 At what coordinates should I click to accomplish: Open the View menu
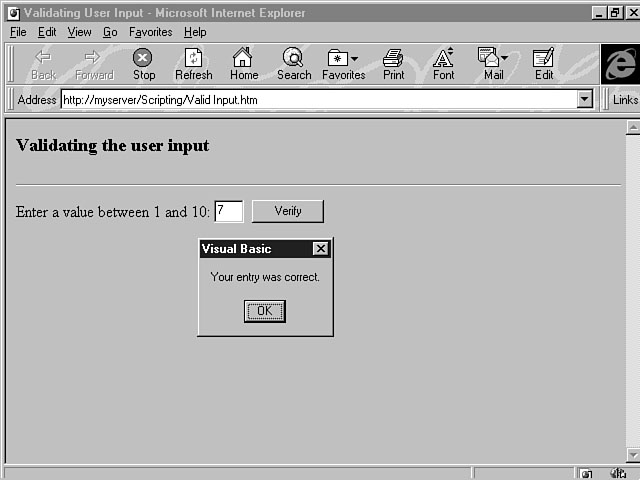tap(79, 32)
